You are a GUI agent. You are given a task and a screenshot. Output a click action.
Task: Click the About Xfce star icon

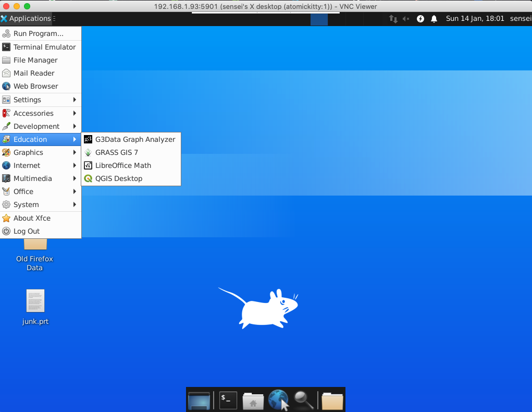pos(6,218)
